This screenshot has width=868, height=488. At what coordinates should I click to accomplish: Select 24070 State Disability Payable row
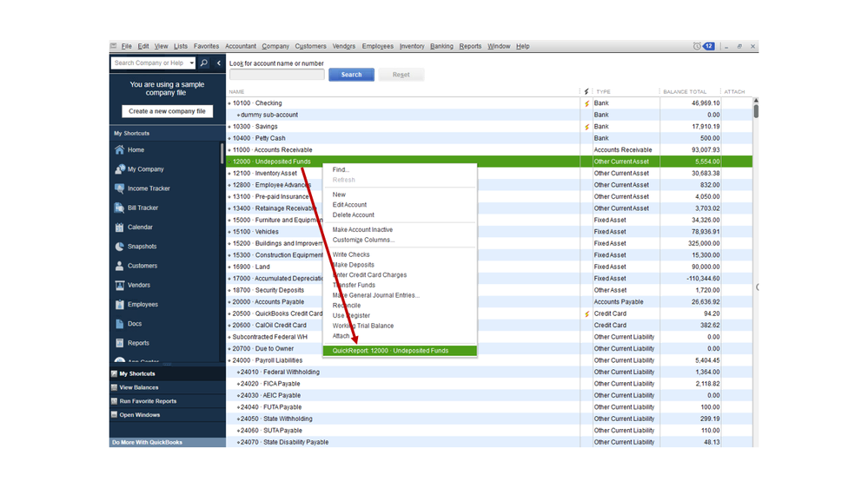pos(489,442)
